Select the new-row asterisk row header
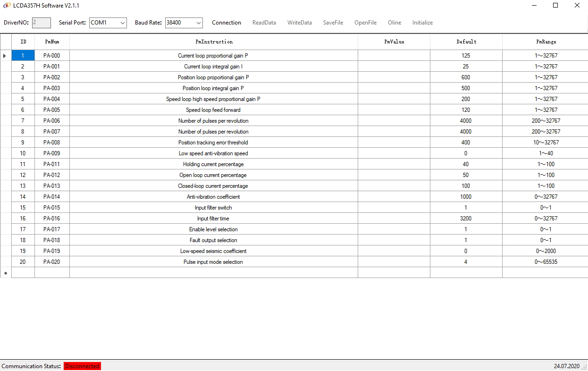The height and width of the screenshot is (371, 588). tap(6, 273)
